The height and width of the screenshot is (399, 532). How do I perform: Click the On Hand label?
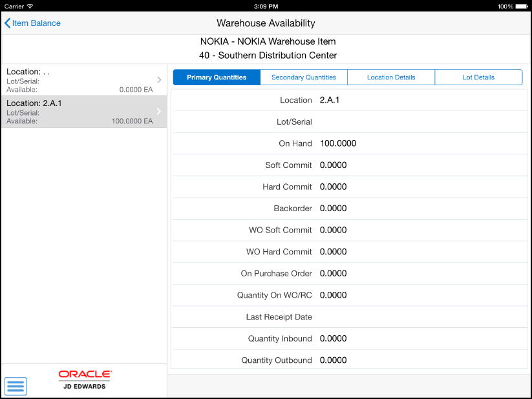pyautogui.click(x=295, y=143)
